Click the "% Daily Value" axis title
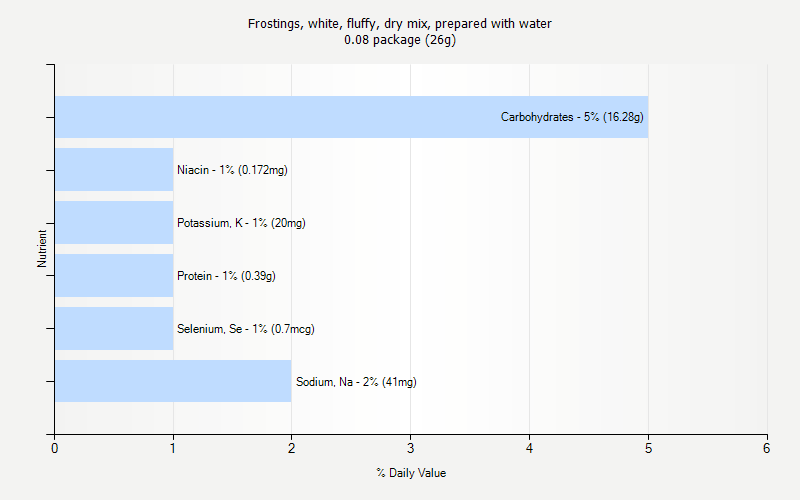 click(x=411, y=473)
